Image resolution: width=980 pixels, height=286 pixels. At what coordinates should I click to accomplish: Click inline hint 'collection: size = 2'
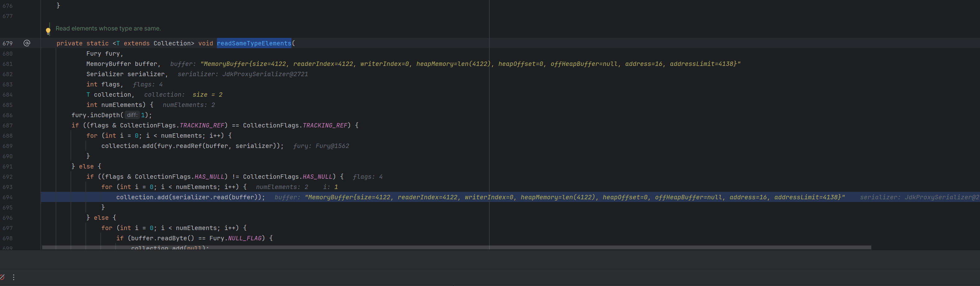[183, 95]
